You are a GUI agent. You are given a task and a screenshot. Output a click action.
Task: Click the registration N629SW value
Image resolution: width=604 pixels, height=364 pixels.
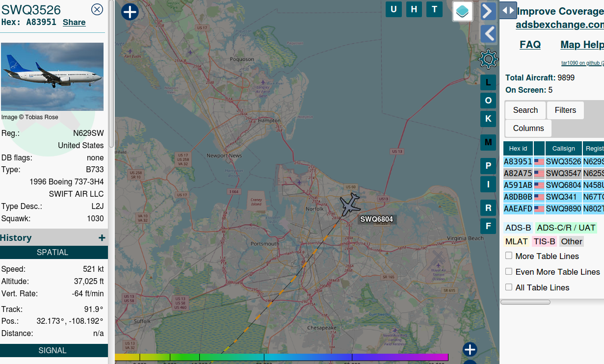click(88, 133)
